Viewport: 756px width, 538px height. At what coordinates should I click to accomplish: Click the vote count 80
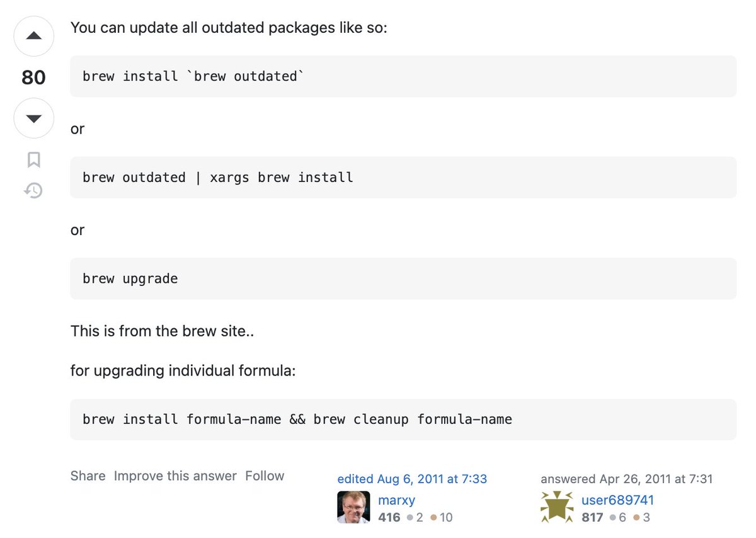pyautogui.click(x=34, y=77)
